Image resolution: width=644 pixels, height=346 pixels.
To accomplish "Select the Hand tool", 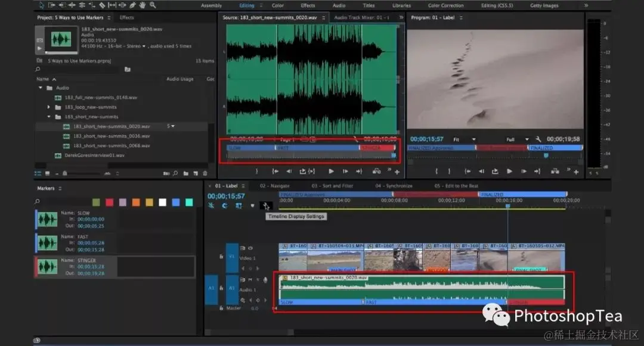I will click(143, 5).
